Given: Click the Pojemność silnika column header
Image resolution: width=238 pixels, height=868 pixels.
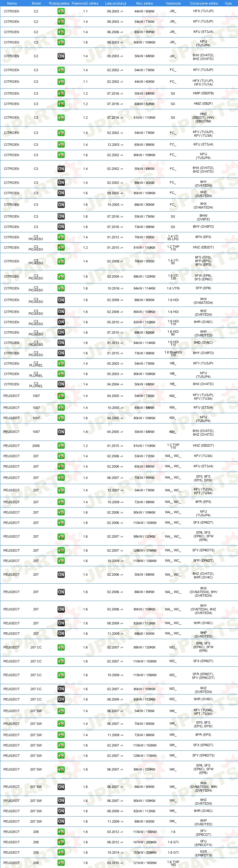Looking at the screenshot, I should coord(85,3).
